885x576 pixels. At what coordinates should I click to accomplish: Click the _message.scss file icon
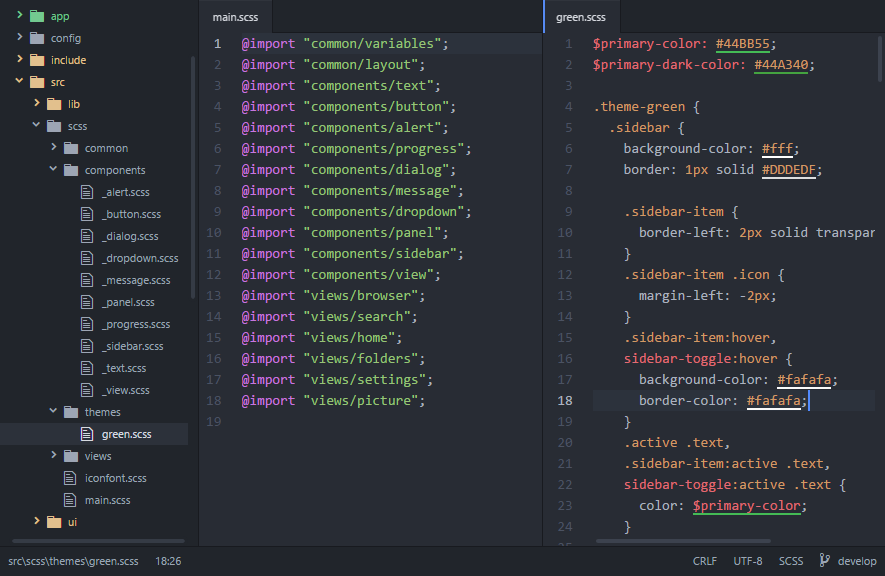click(87, 280)
